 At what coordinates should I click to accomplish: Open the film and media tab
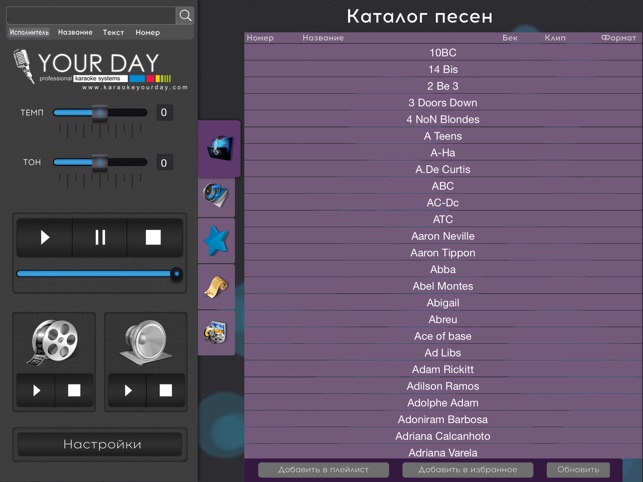(216, 332)
